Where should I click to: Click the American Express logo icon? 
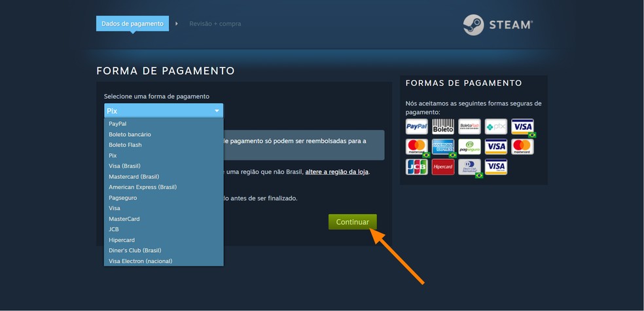coord(442,147)
